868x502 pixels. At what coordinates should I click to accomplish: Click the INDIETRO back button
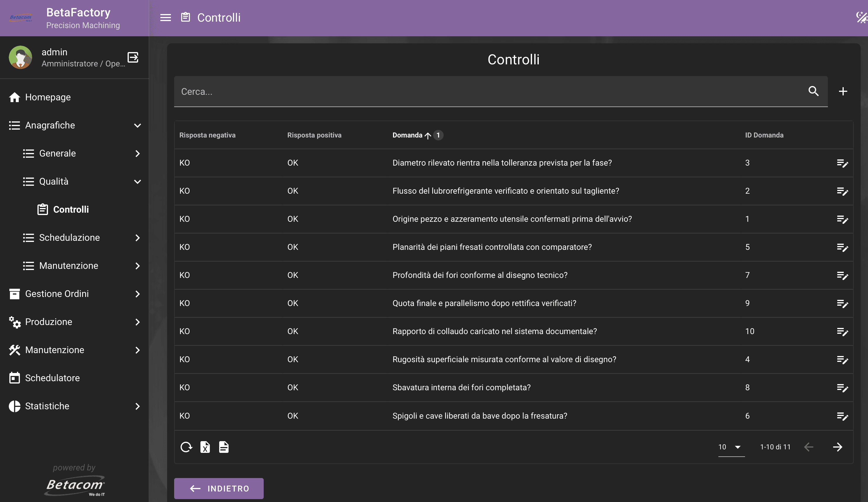pyautogui.click(x=219, y=488)
